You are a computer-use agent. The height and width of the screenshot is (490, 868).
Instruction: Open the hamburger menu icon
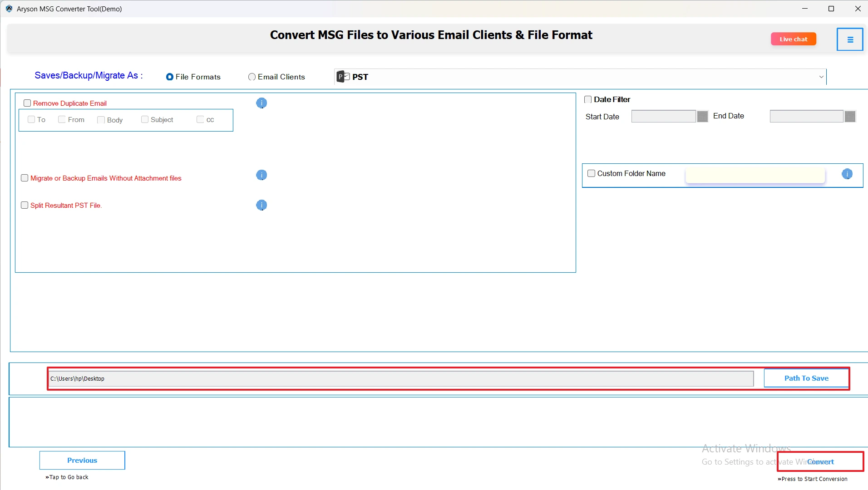point(850,39)
